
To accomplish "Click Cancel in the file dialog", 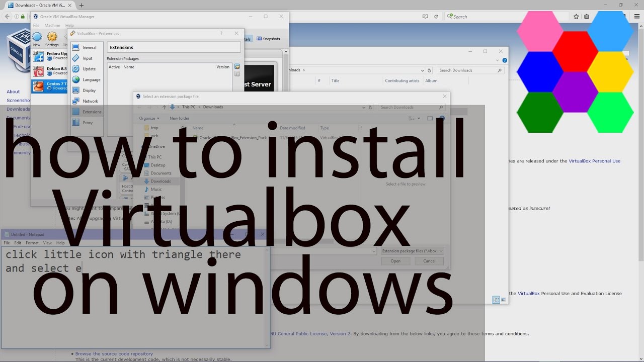I will pyautogui.click(x=429, y=261).
